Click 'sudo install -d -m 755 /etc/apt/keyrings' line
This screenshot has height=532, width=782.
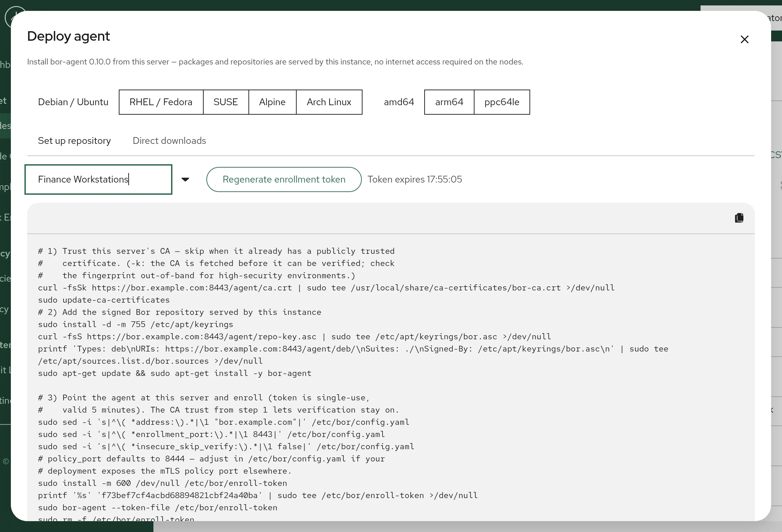135,324
